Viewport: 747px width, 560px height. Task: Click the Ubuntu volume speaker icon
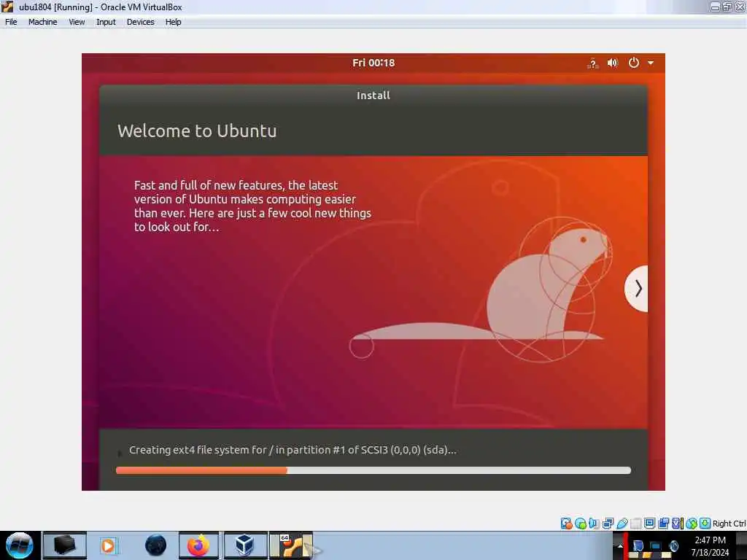(613, 63)
